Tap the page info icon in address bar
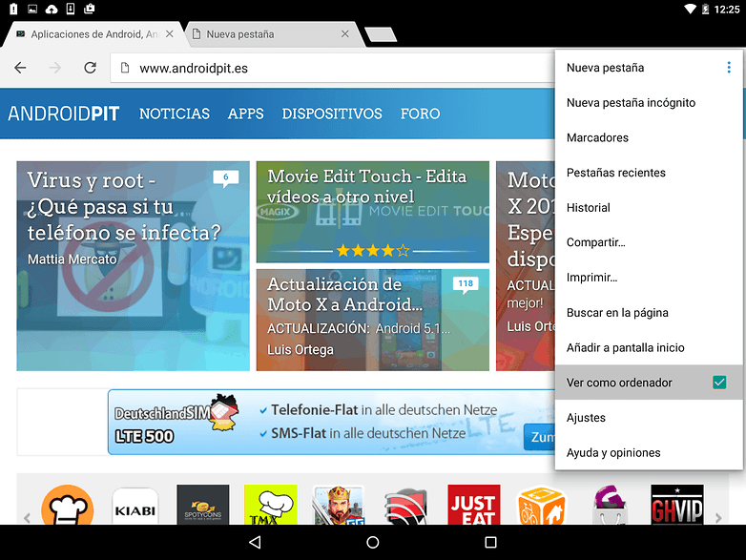 coord(125,68)
